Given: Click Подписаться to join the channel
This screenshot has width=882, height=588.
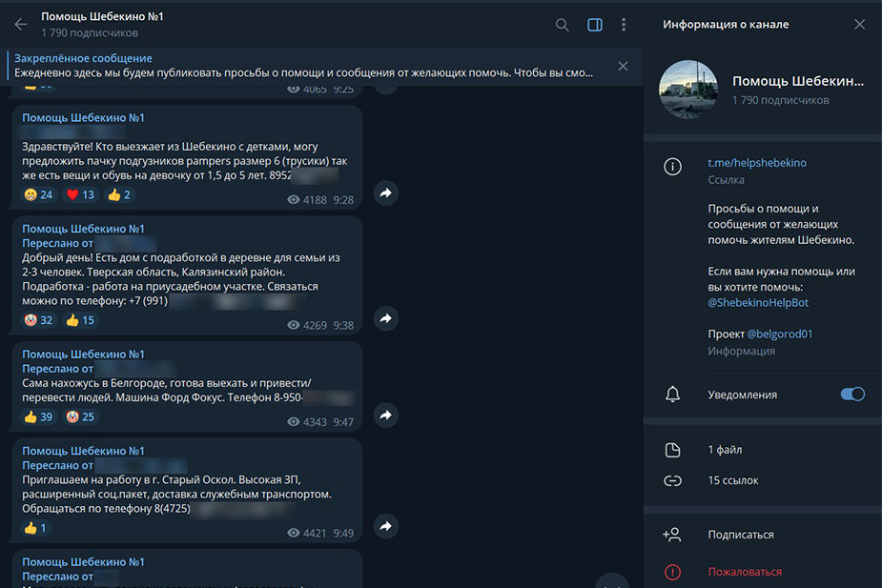Looking at the screenshot, I should coord(740,535).
